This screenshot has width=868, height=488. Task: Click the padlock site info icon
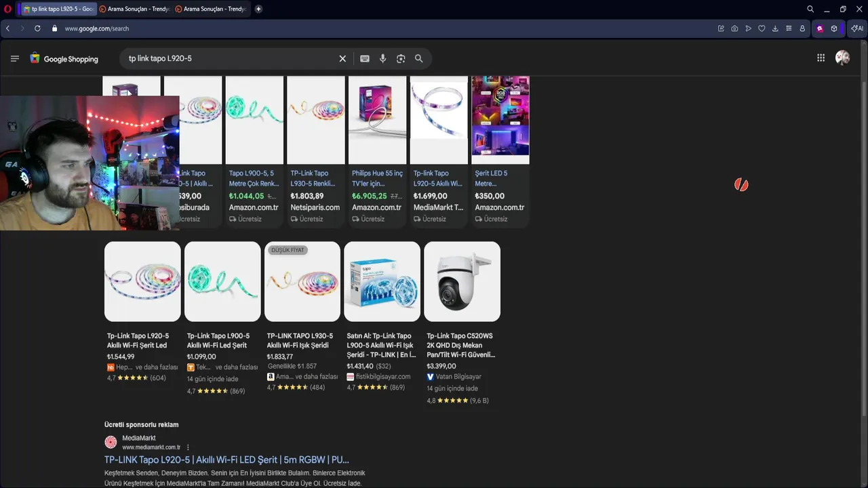pos(54,28)
